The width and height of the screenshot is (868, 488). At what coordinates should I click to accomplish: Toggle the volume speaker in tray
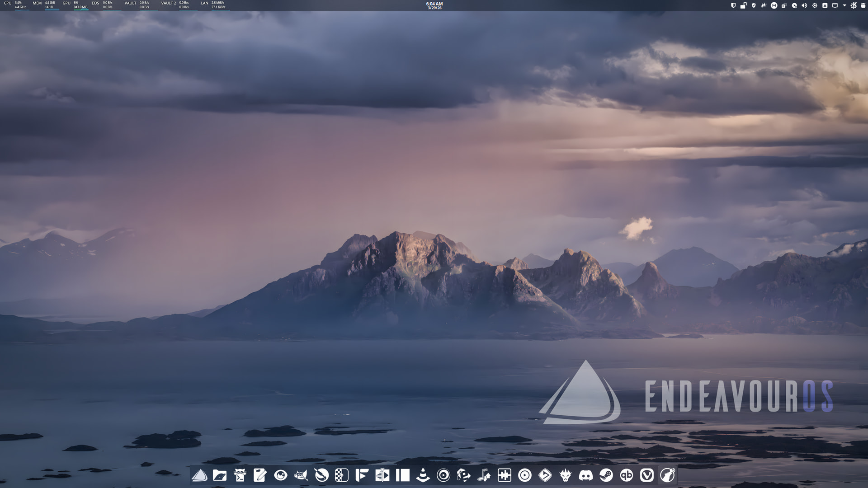(804, 5)
